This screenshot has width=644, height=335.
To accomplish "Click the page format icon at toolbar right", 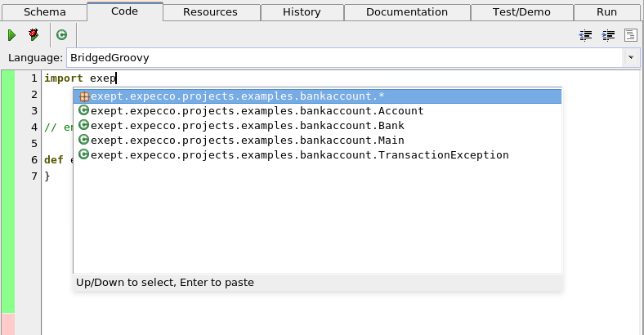I will click(630, 35).
